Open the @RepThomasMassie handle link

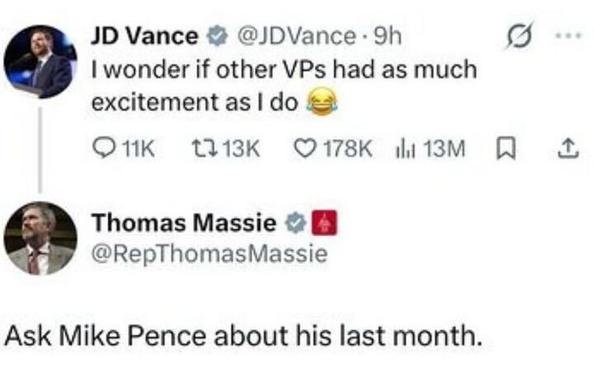(x=209, y=254)
